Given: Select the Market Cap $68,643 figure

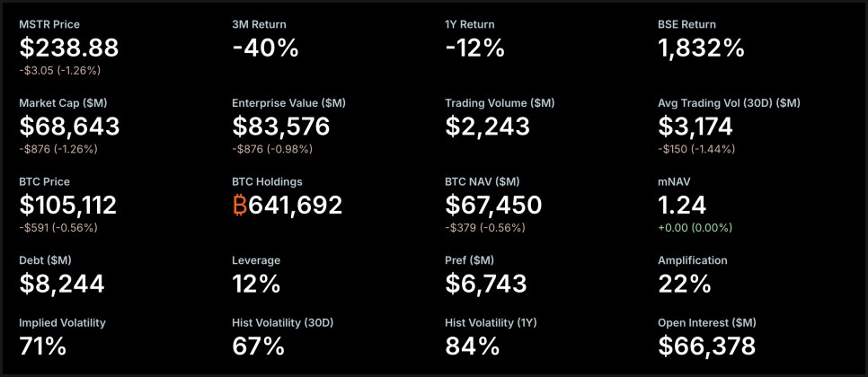Looking at the screenshot, I should click(69, 127).
